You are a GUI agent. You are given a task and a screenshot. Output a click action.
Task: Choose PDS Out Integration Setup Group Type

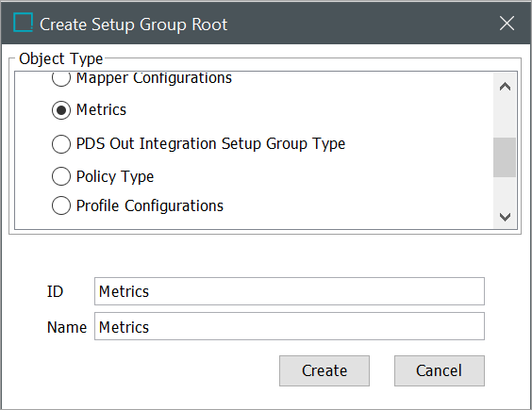coord(61,144)
